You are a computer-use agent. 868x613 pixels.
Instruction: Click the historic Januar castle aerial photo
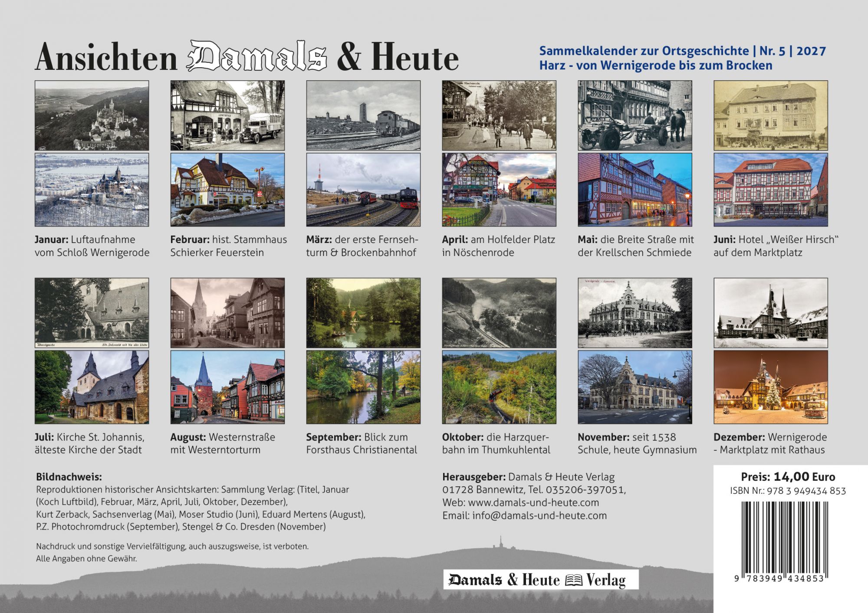tap(92, 115)
